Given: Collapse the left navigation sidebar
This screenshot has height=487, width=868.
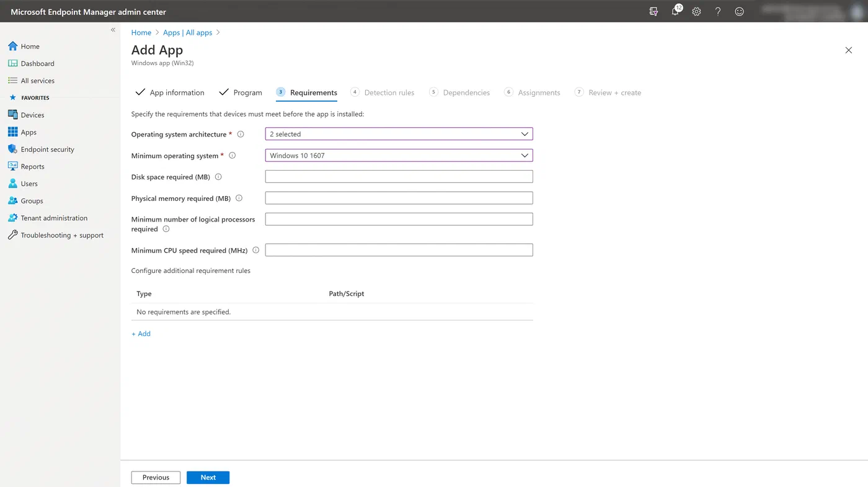Looking at the screenshot, I should [x=113, y=30].
